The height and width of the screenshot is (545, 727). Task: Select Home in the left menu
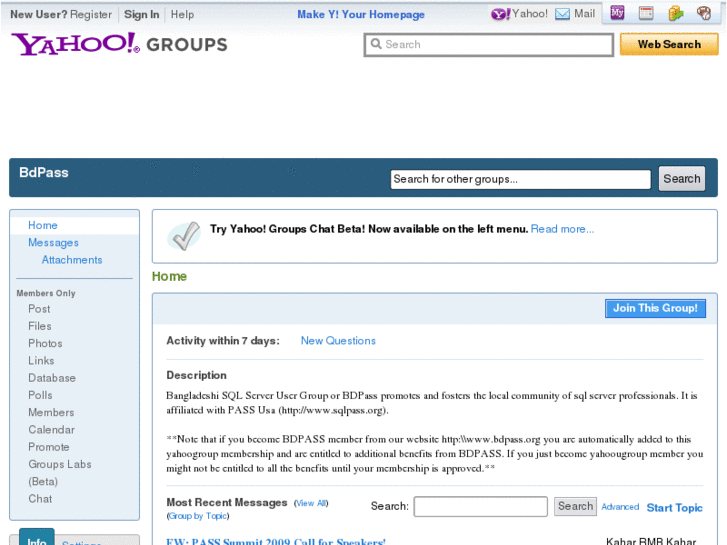pos(43,225)
